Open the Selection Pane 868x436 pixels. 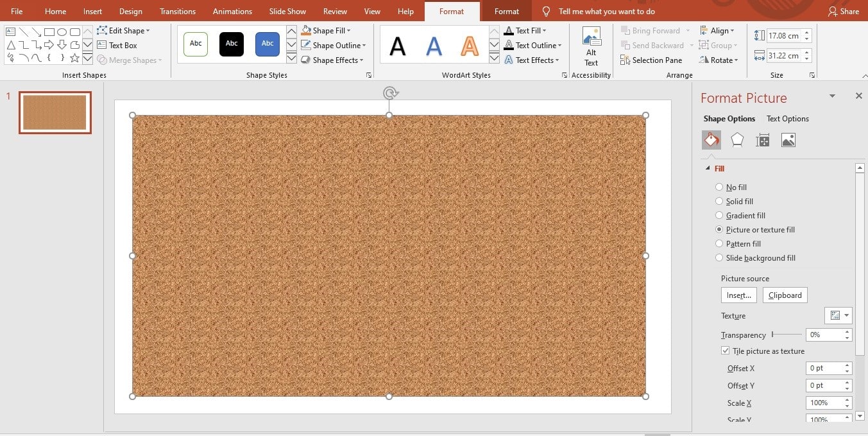coord(651,60)
